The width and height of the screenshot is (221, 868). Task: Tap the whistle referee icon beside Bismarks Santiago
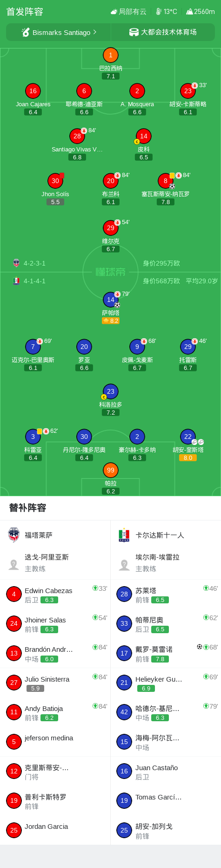coord(26,32)
